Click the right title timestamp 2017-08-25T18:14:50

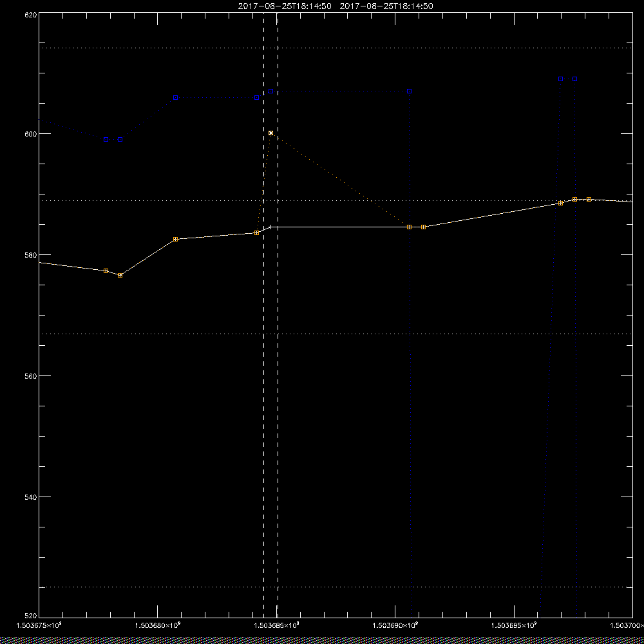pos(386,6)
